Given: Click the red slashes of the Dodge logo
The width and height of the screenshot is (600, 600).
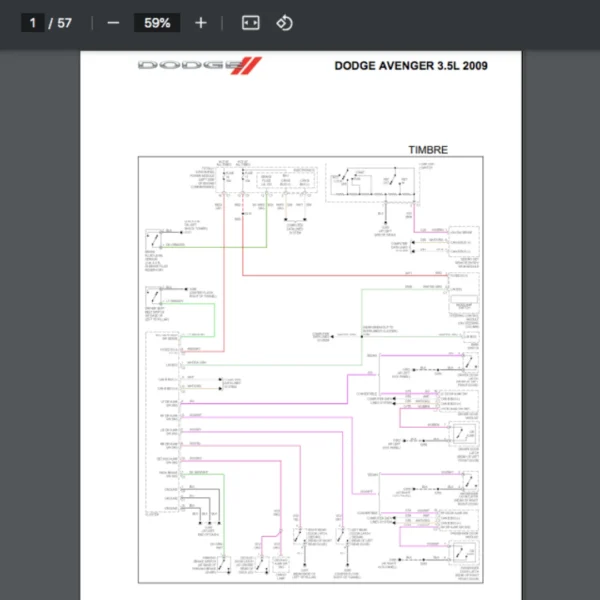Looking at the screenshot, I should pyautogui.click(x=250, y=66).
